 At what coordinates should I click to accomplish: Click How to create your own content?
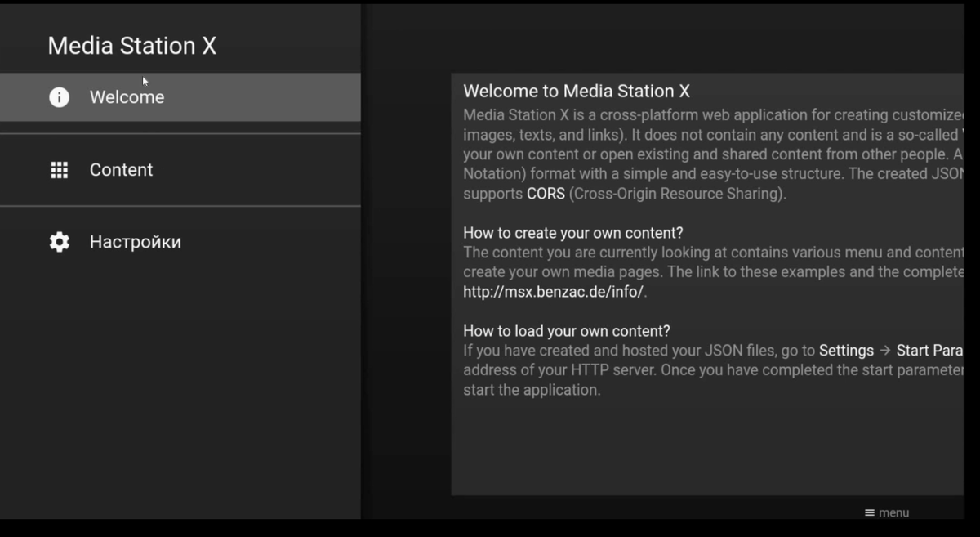pyautogui.click(x=573, y=233)
